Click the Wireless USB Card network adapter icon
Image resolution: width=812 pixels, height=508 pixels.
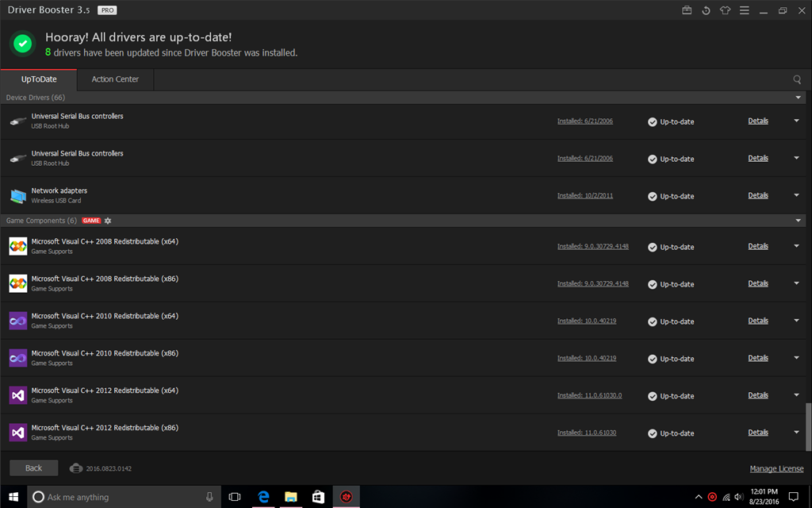[18, 196]
